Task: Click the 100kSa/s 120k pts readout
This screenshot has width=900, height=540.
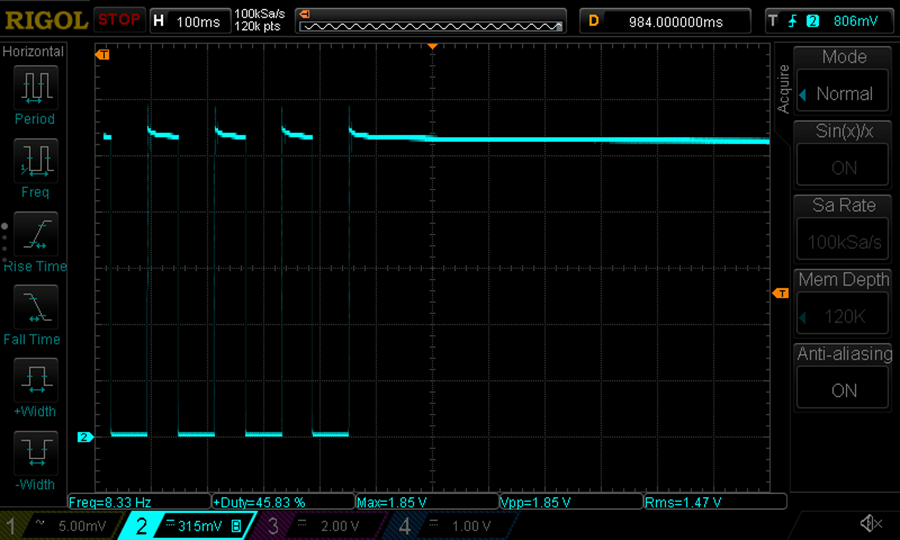Action: (259, 20)
